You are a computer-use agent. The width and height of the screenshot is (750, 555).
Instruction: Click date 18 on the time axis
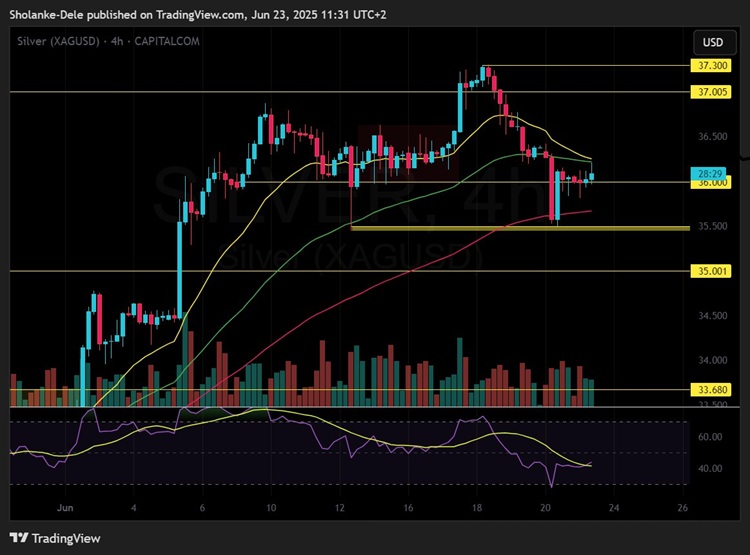tap(477, 508)
